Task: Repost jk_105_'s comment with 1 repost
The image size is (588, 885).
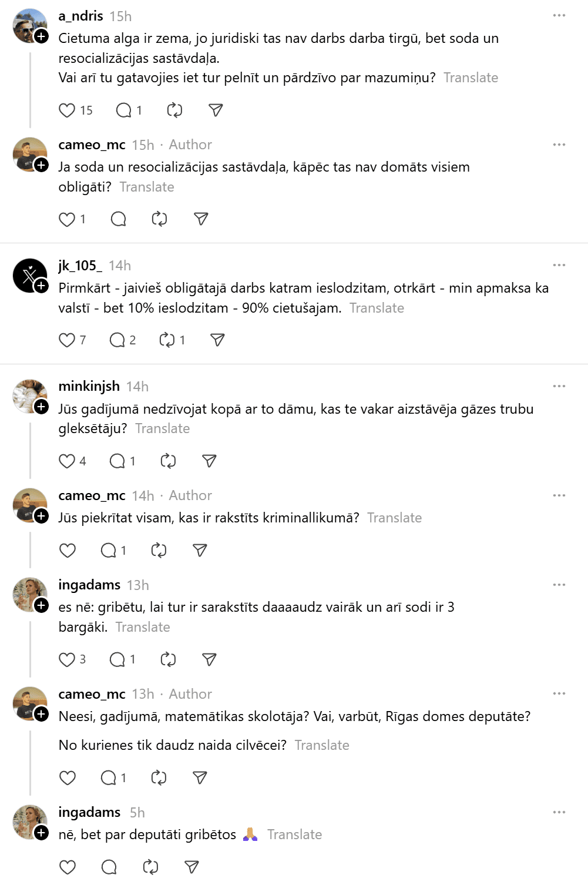Action: [167, 340]
